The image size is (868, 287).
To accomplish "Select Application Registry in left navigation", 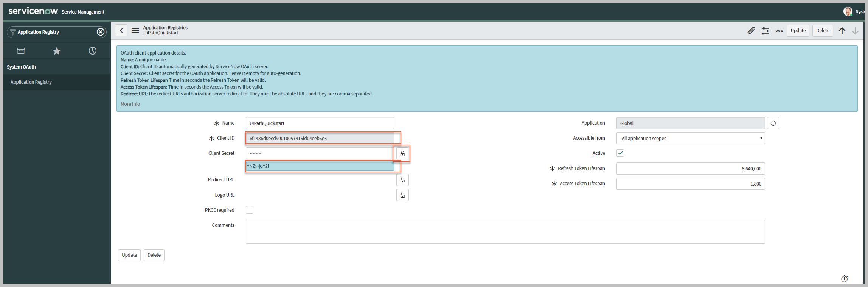I will 31,82.
